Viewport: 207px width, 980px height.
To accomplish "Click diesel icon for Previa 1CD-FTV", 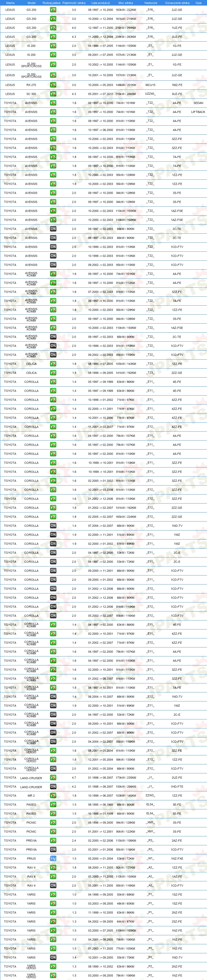I will point(53,850).
